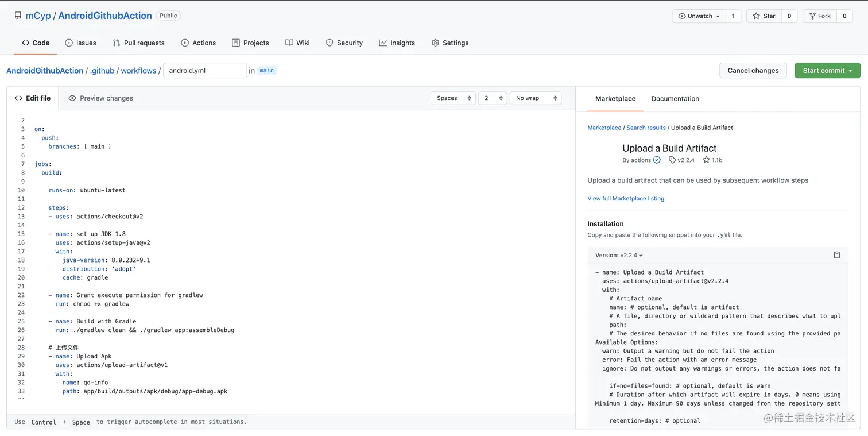Click snippet line 'uses: actions/upload-artifact@v2.2.4'
Viewport: 868px width, 436px height.
pos(665,281)
